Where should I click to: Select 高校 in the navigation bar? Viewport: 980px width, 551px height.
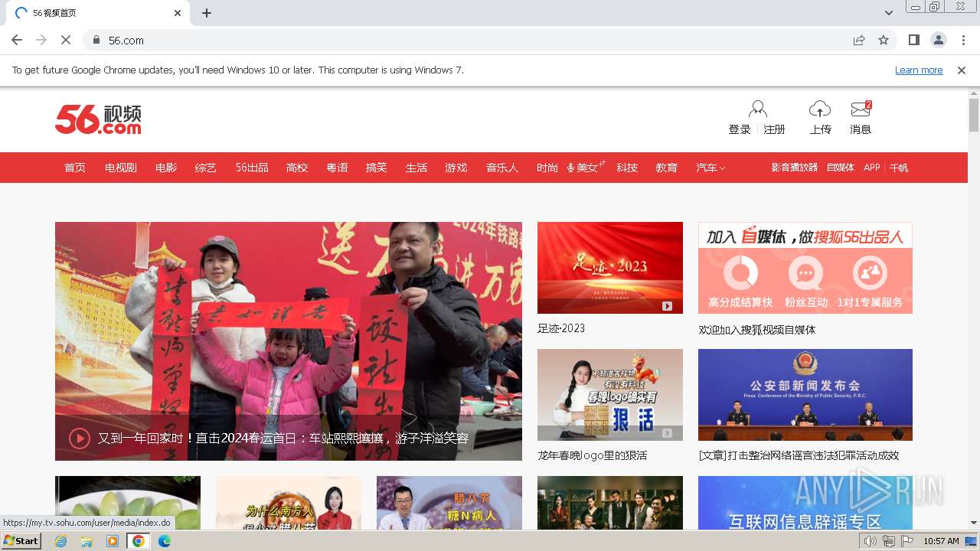297,168
